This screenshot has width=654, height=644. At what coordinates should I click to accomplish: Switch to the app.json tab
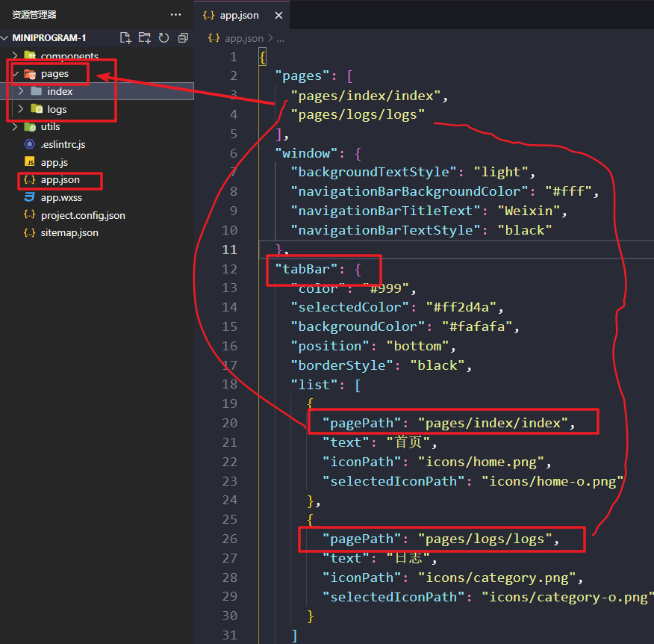231,16
